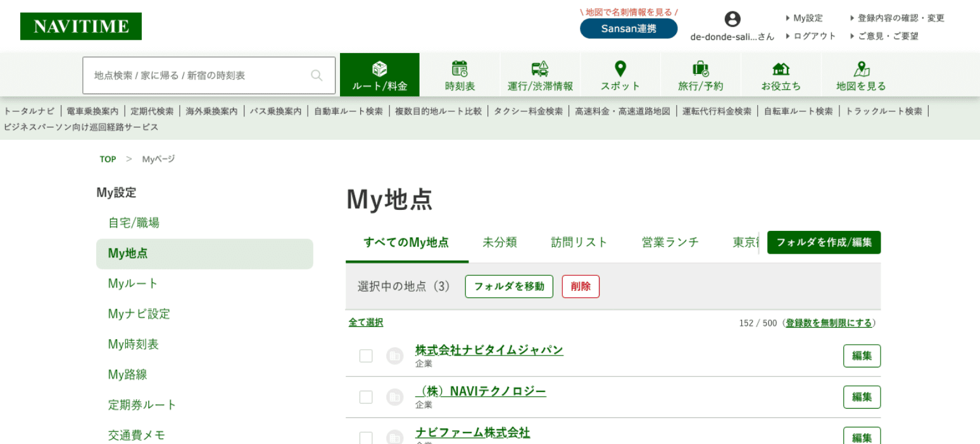Expand the ログアウト header link
This screenshot has height=444, width=980.
[811, 36]
